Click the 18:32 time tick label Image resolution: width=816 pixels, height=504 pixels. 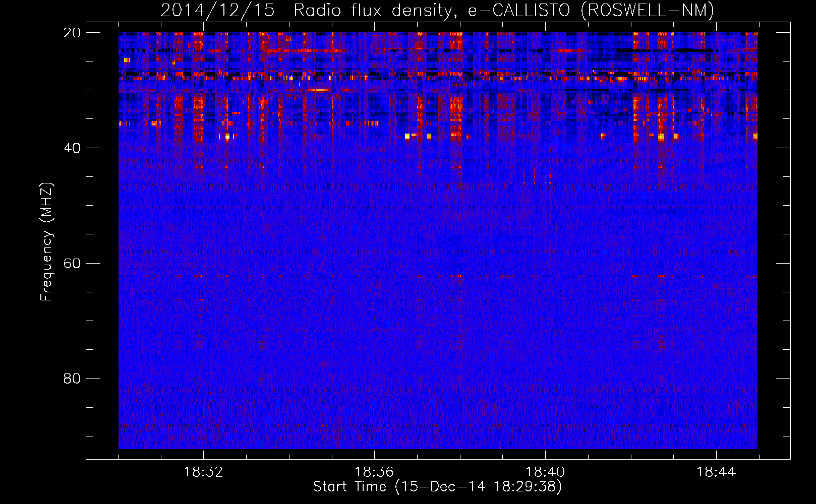203,472
